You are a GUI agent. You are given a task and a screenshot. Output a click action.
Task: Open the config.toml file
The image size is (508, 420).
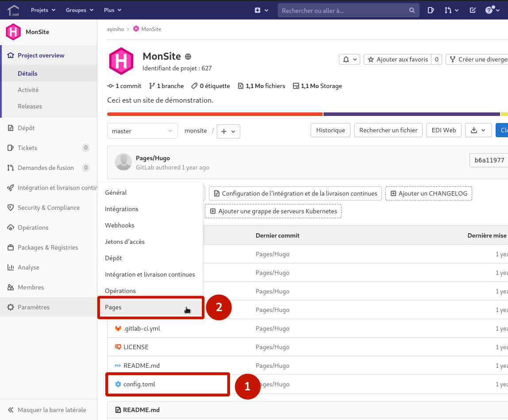click(x=139, y=384)
